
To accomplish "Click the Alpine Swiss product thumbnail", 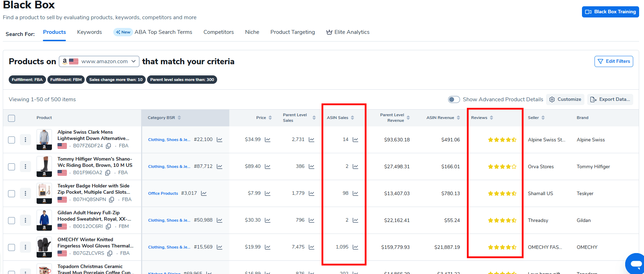I will click(x=44, y=140).
